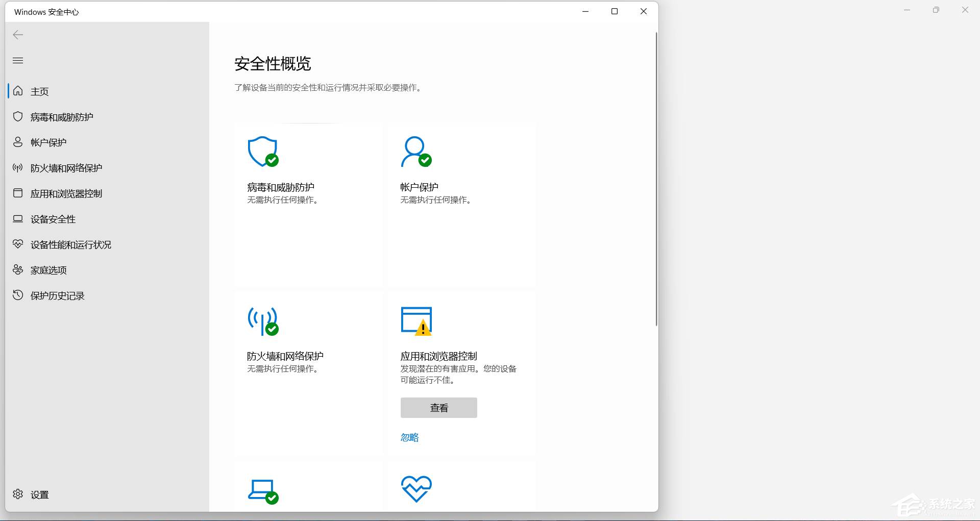Click the gear icon beside 设置
980x521 pixels.
coord(18,494)
